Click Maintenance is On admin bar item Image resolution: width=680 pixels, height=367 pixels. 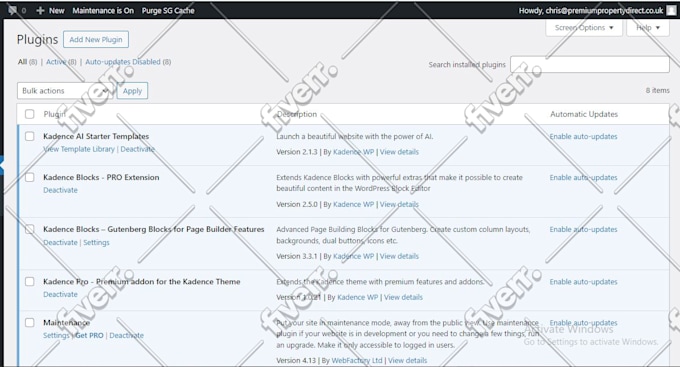click(103, 10)
